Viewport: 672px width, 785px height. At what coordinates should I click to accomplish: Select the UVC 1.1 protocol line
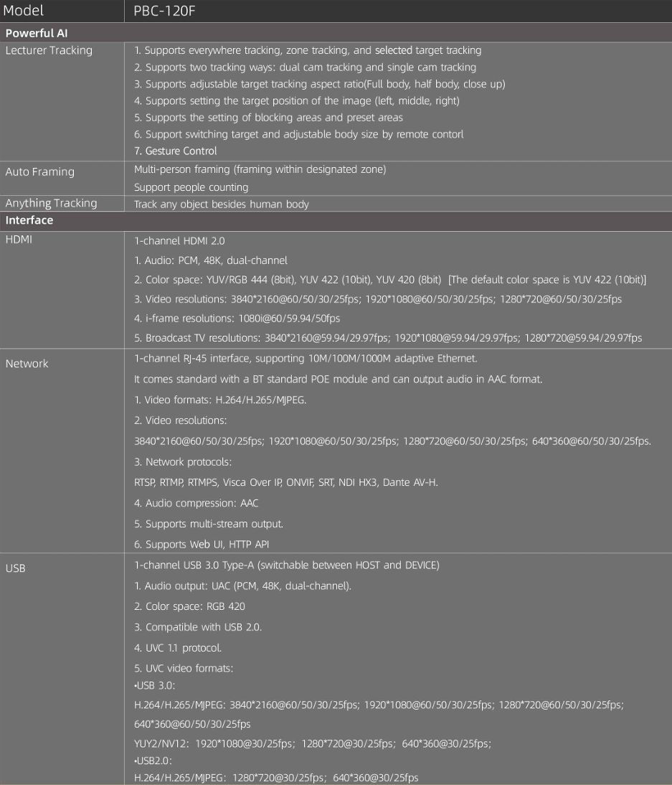tap(178, 648)
